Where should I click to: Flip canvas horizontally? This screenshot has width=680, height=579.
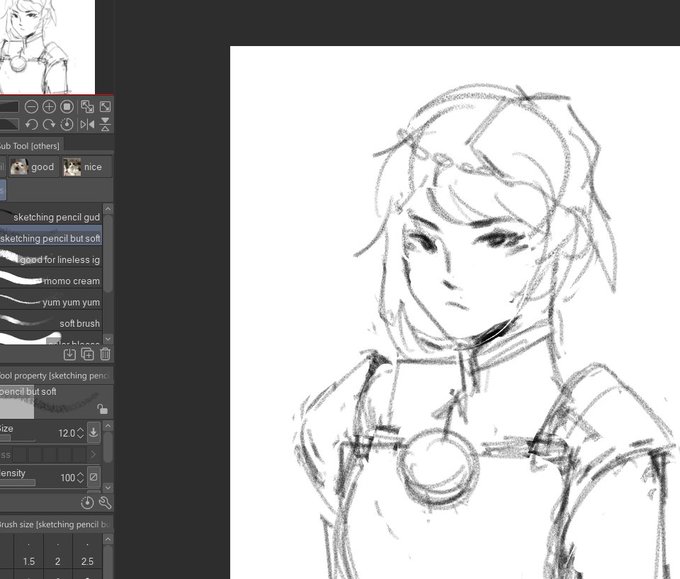click(x=87, y=125)
